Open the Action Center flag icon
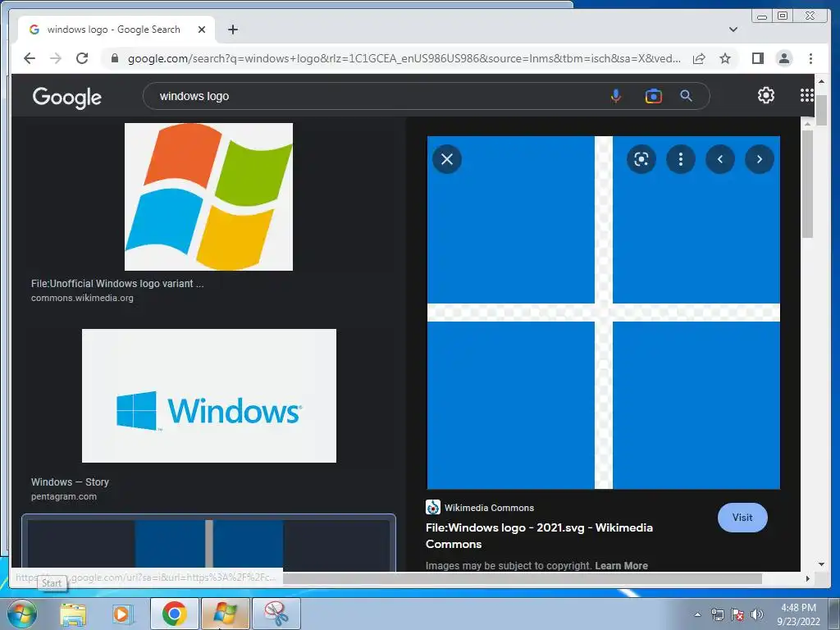The height and width of the screenshot is (630, 840). pos(737,614)
